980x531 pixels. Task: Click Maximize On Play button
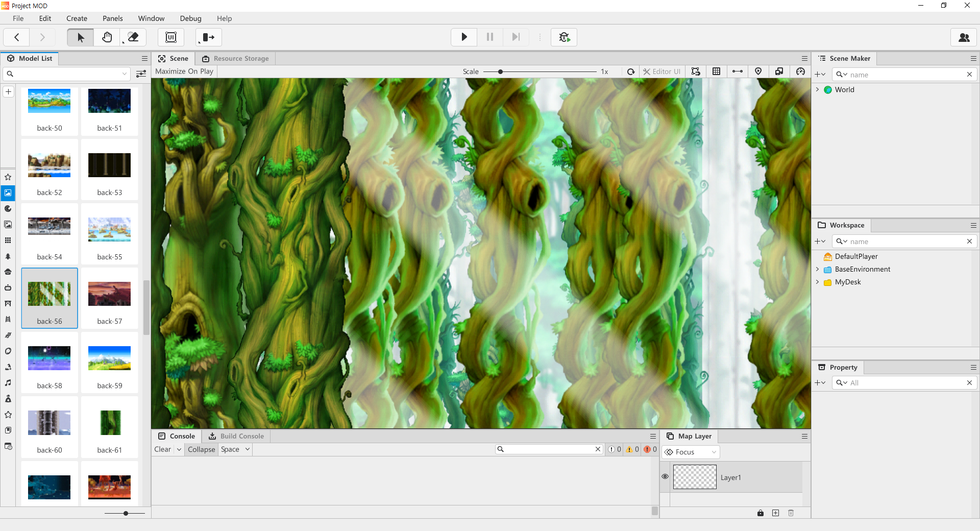tap(184, 71)
